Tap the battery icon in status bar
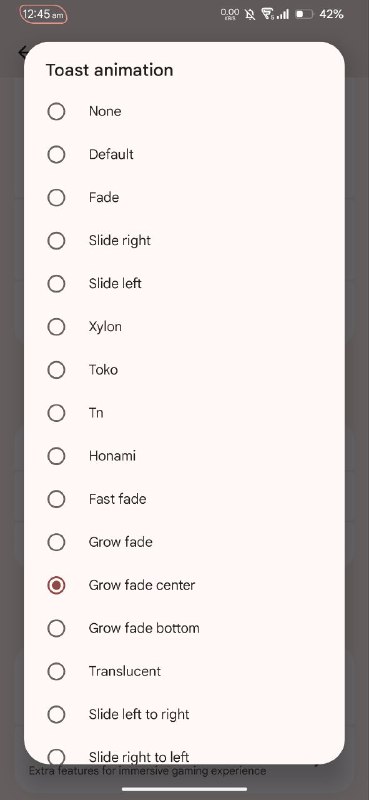The height and width of the screenshot is (800, 369). click(x=304, y=14)
